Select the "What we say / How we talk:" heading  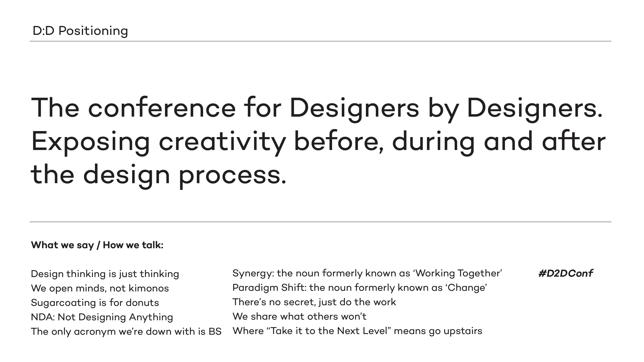coord(97,245)
